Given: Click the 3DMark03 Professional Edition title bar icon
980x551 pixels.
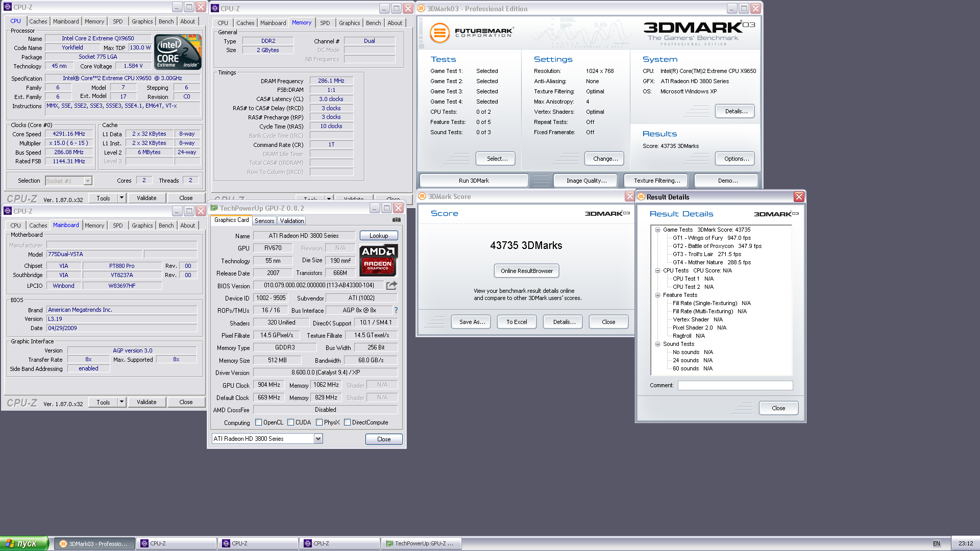Looking at the screenshot, I should [422, 9].
